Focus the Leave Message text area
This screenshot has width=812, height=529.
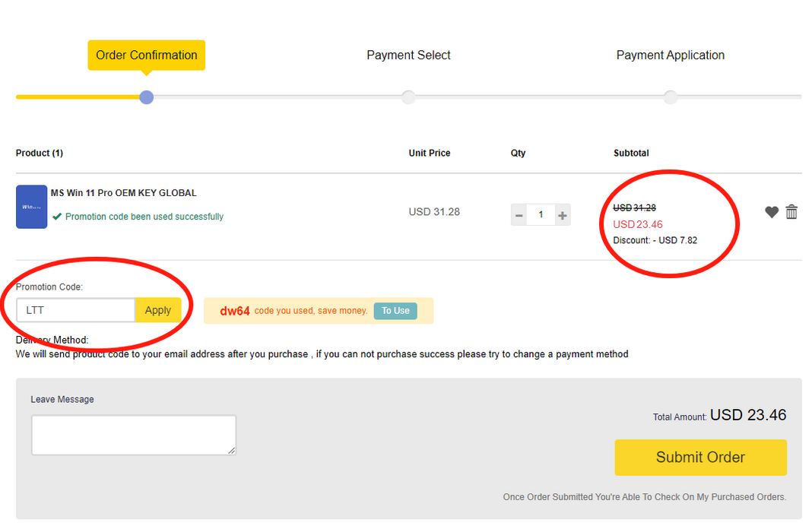pos(133,435)
